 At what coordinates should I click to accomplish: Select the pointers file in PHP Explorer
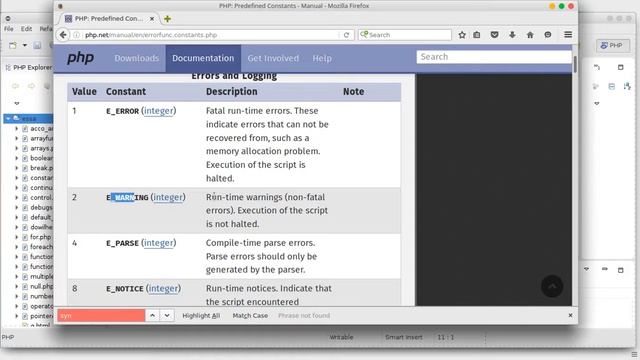[x=41, y=316]
